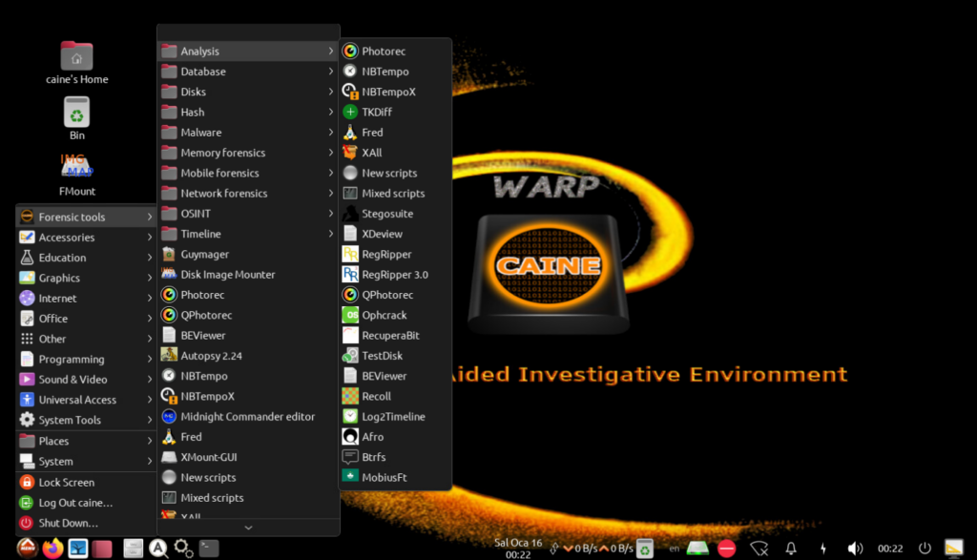The width and height of the screenshot is (977, 560).
Task: Start TestDisk from the Analysis submenu
Action: coord(395,356)
